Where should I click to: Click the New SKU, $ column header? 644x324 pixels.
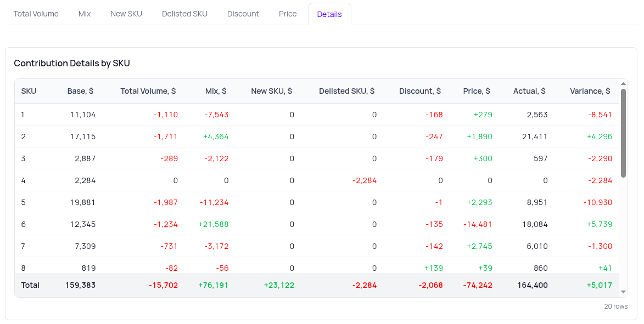pos(271,91)
